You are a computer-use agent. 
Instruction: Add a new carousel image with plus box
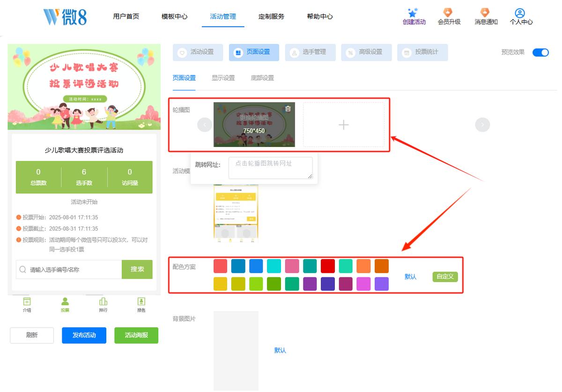344,124
